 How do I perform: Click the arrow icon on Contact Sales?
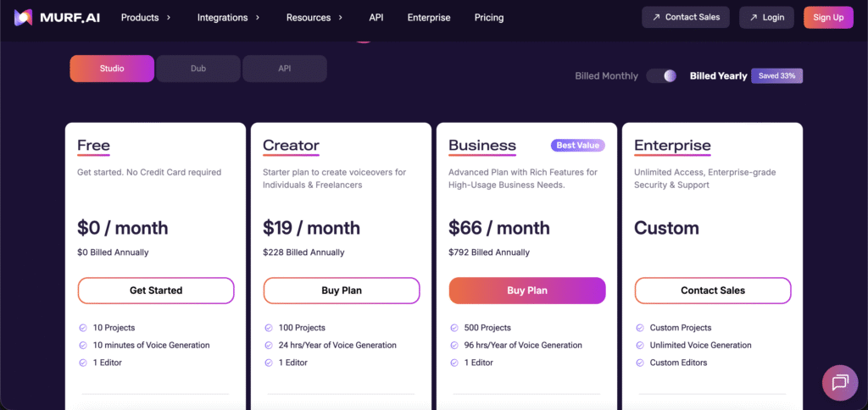655,18
